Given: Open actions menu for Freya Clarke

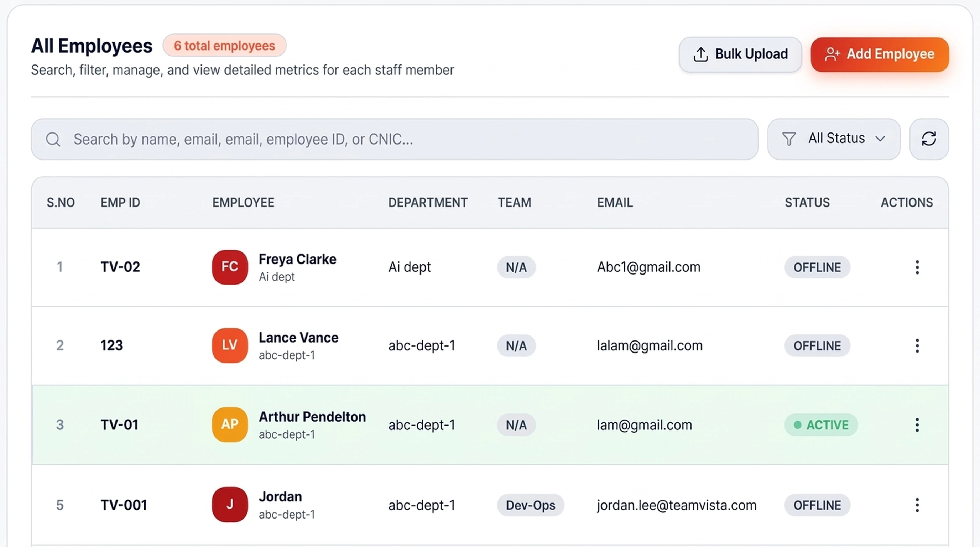Looking at the screenshot, I should click(917, 267).
